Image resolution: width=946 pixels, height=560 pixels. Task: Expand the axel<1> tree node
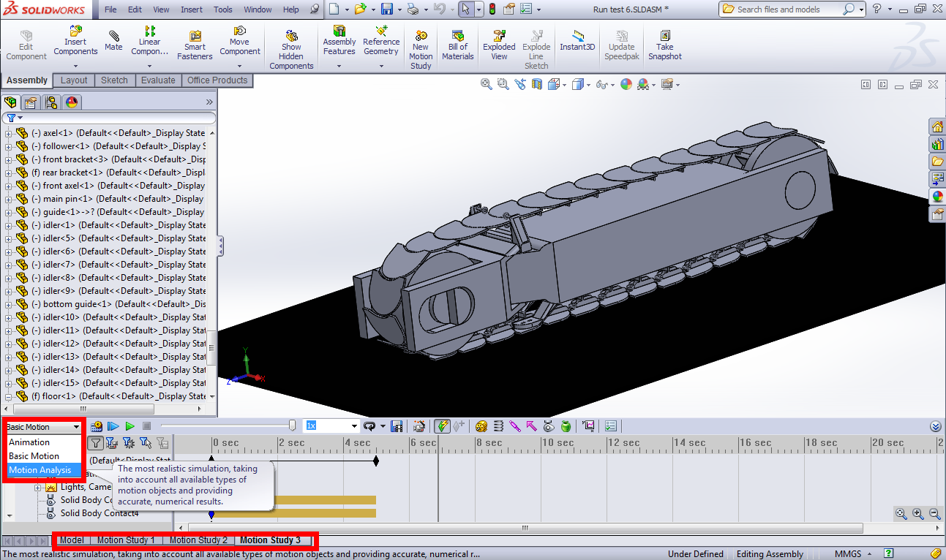click(x=9, y=133)
